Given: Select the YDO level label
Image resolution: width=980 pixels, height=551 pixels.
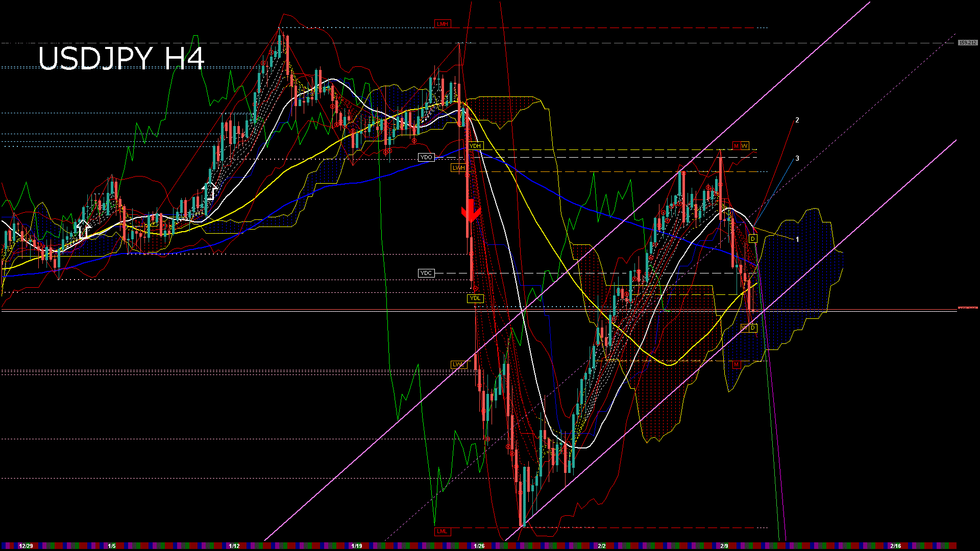Looking at the screenshot, I should tap(426, 157).
